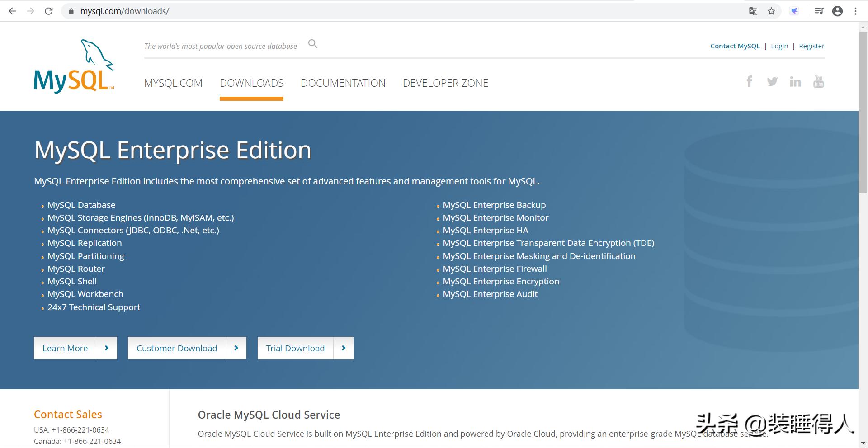
Task: Click the MySQL dolphin logo
Action: [x=74, y=66]
